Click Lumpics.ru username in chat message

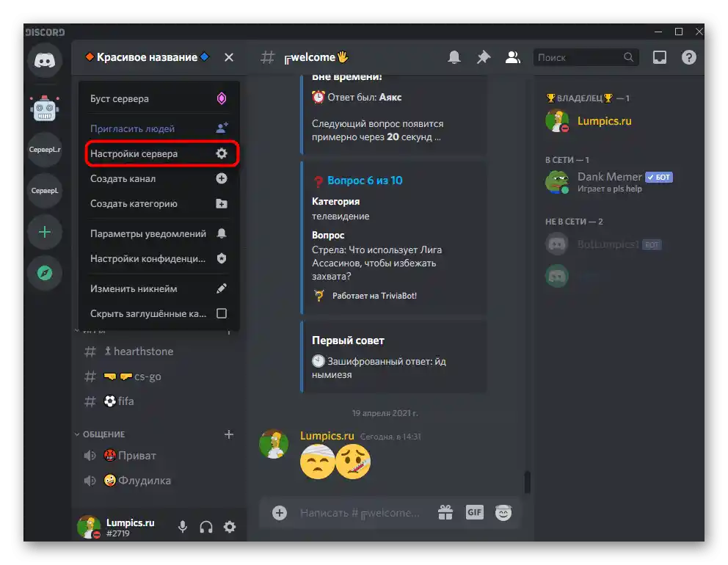pos(327,436)
